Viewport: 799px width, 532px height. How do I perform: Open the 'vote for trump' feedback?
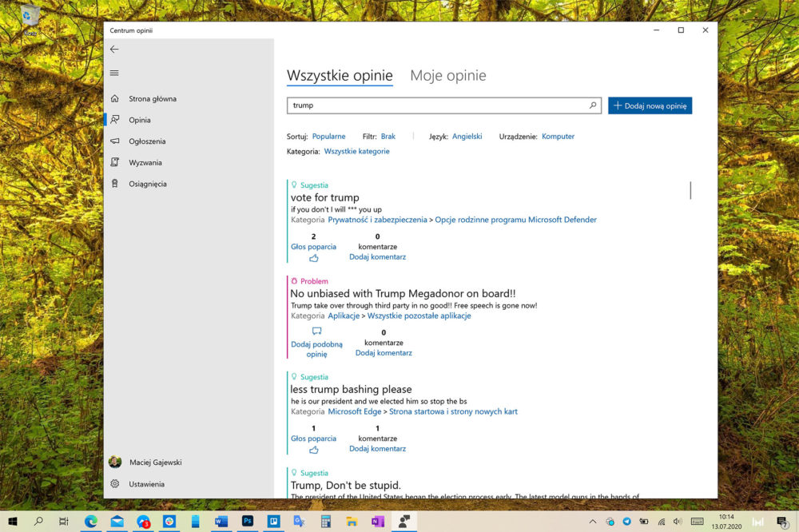tap(324, 198)
